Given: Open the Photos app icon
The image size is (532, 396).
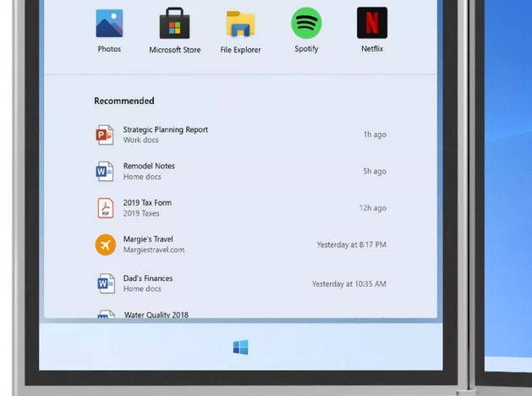Looking at the screenshot, I should [x=109, y=24].
